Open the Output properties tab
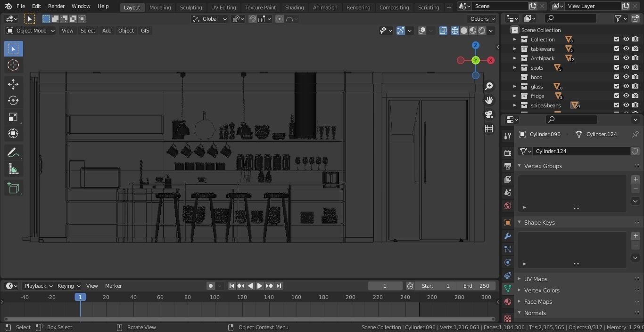 click(508, 166)
